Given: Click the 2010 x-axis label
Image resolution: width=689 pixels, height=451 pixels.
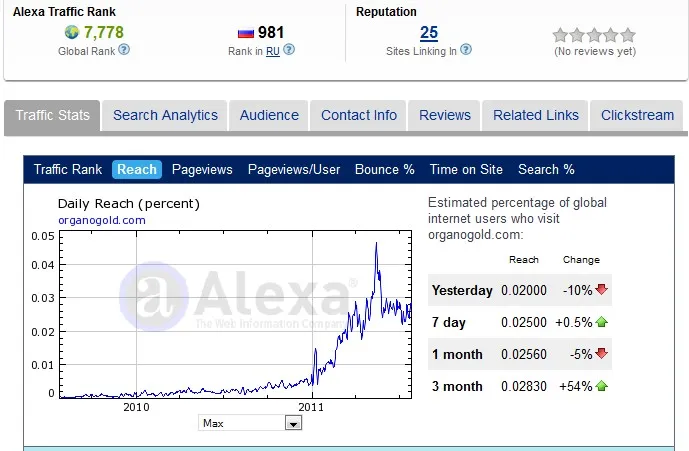Looking at the screenshot, I should click(x=136, y=407).
